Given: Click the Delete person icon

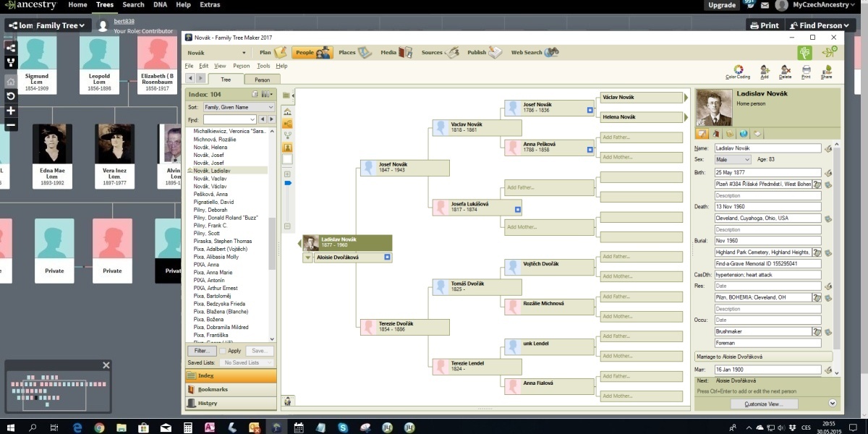Looking at the screenshot, I should 785,72.
